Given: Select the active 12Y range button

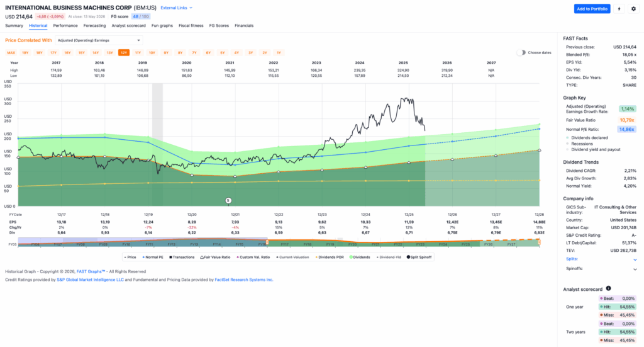Looking at the screenshot, I should 124,53.
